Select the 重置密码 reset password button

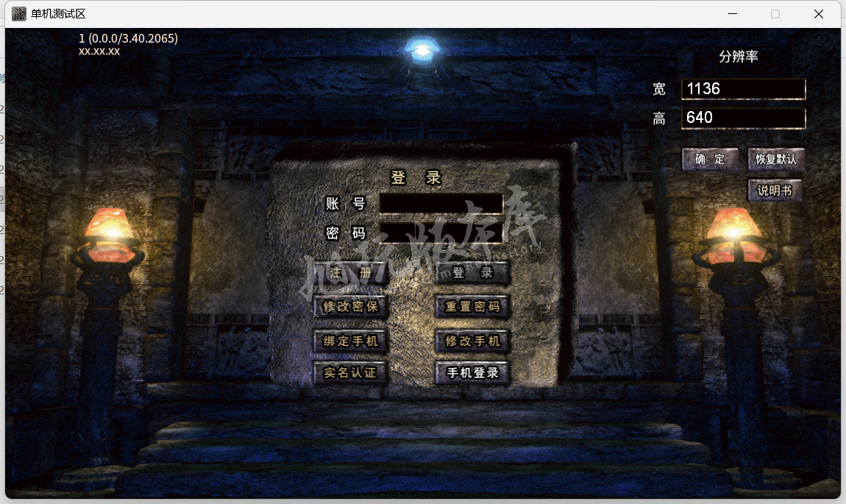tap(472, 307)
